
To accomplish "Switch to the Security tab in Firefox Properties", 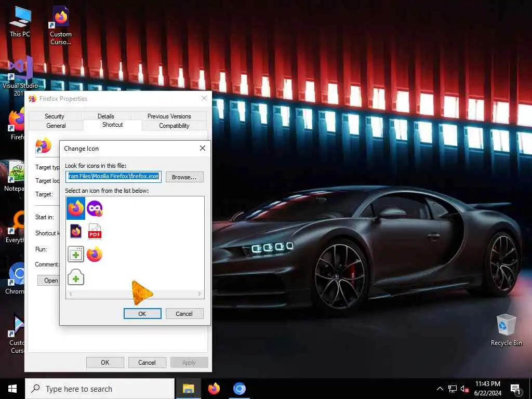I will [54, 116].
